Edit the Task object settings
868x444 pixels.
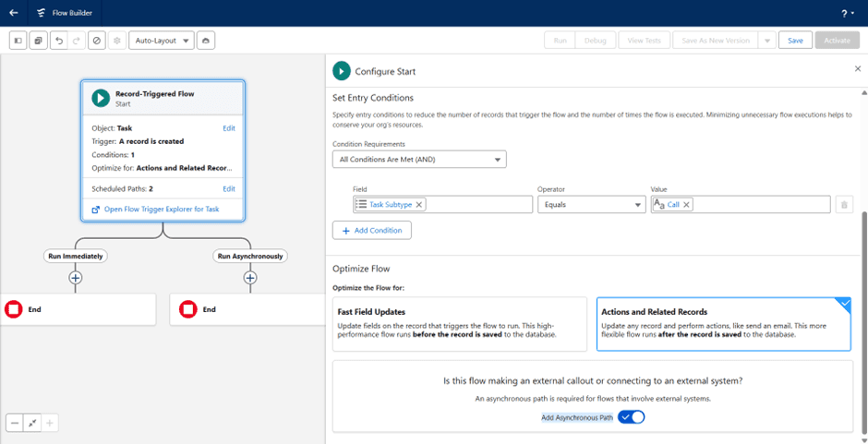pos(229,128)
